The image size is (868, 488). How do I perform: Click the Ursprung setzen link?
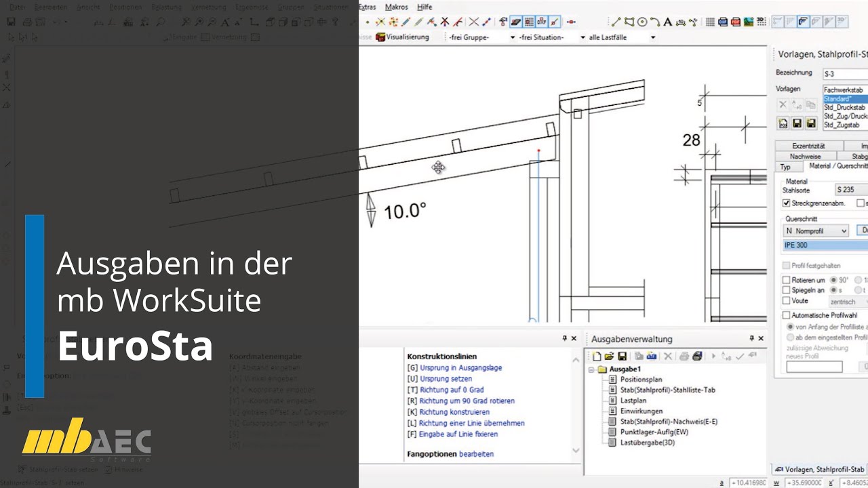click(x=446, y=379)
